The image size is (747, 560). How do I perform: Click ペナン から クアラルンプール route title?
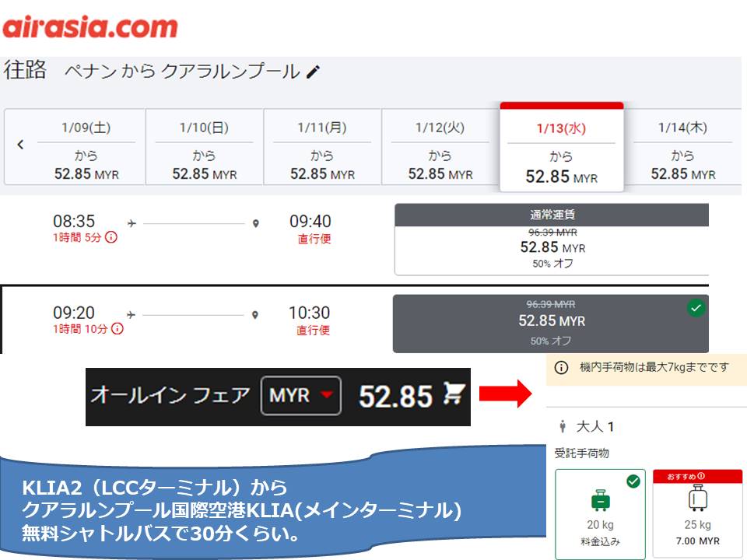point(182,72)
